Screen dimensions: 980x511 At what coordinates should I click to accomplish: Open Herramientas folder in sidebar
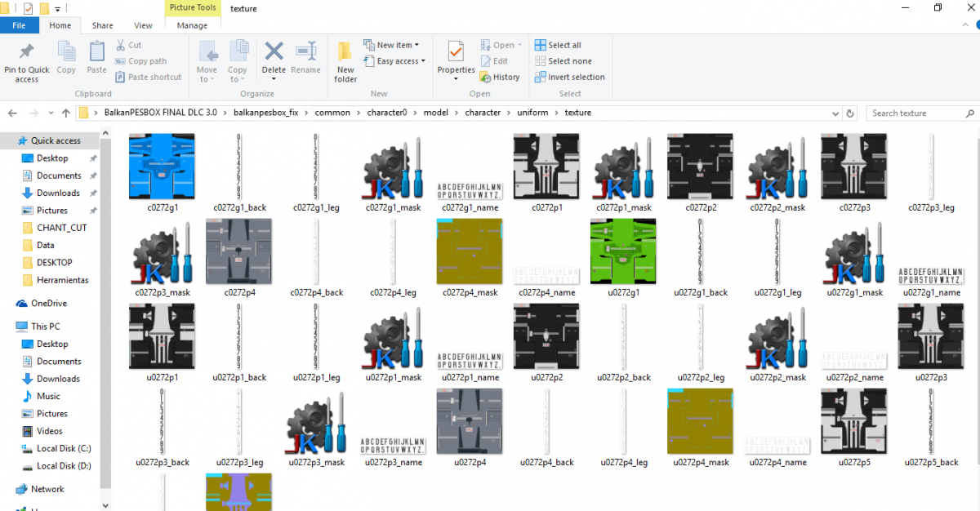coord(62,280)
